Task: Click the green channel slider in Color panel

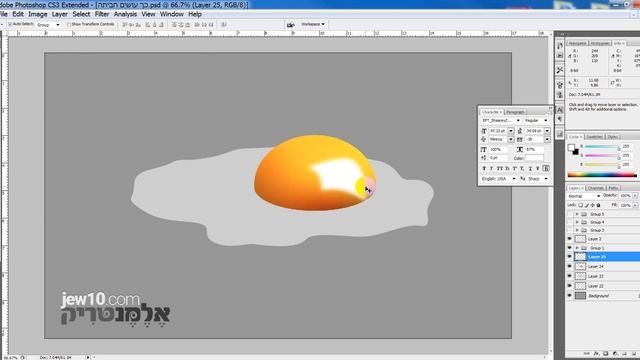Action: (602, 156)
